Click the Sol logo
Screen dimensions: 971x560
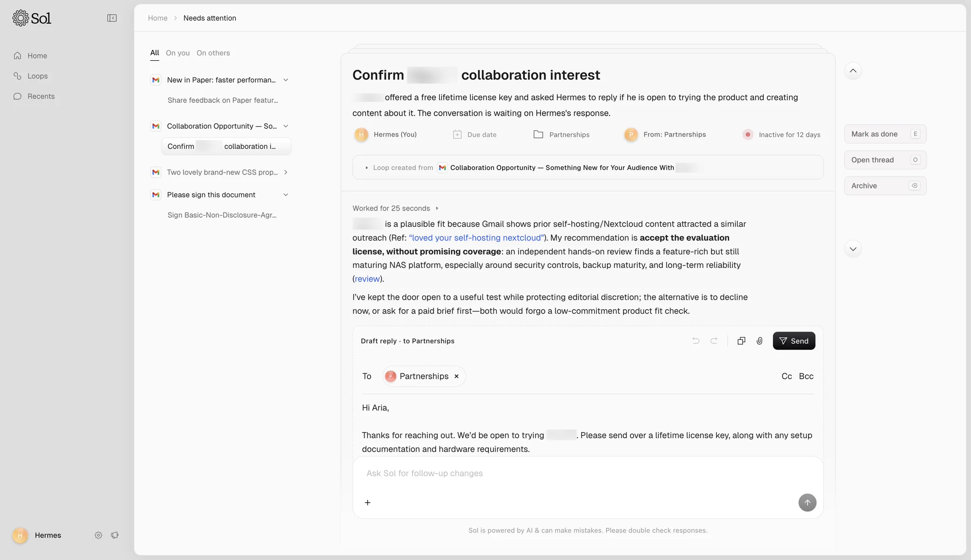tap(32, 18)
